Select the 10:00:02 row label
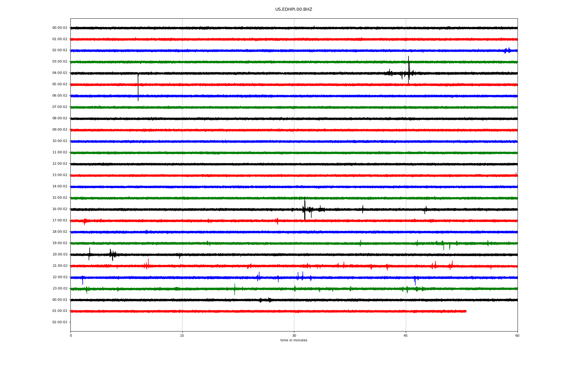This screenshot has width=588, height=368. click(60, 141)
